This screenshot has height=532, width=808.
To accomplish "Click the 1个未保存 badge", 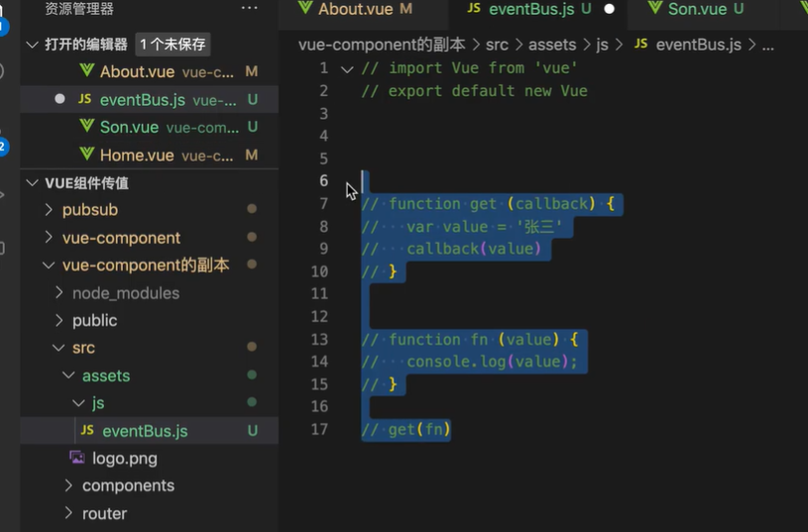I will point(173,45).
